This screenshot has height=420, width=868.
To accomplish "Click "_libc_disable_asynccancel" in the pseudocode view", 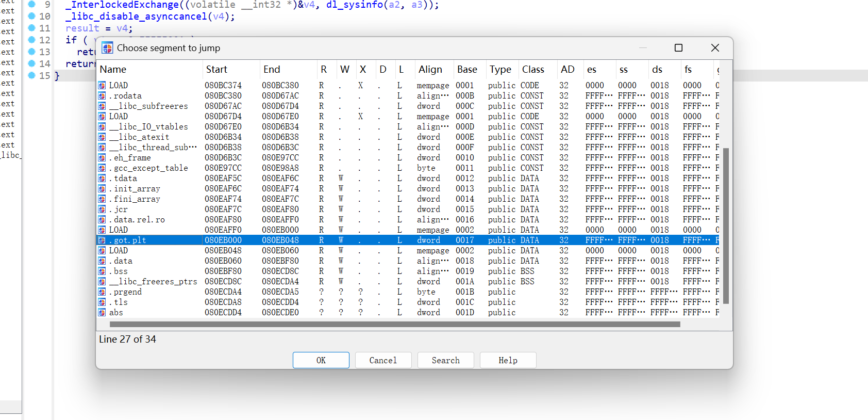I will [136, 17].
